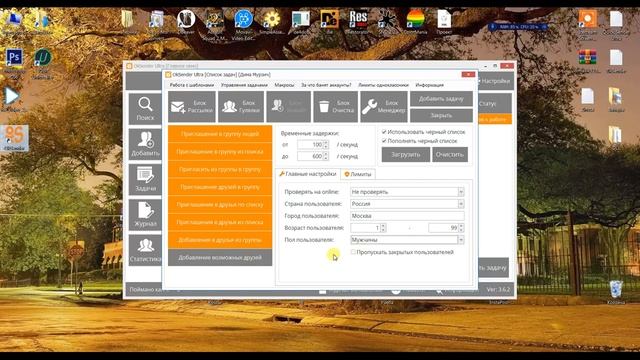Click the yellow gear desktop shortcut

pyautogui.click(x=272, y=21)
